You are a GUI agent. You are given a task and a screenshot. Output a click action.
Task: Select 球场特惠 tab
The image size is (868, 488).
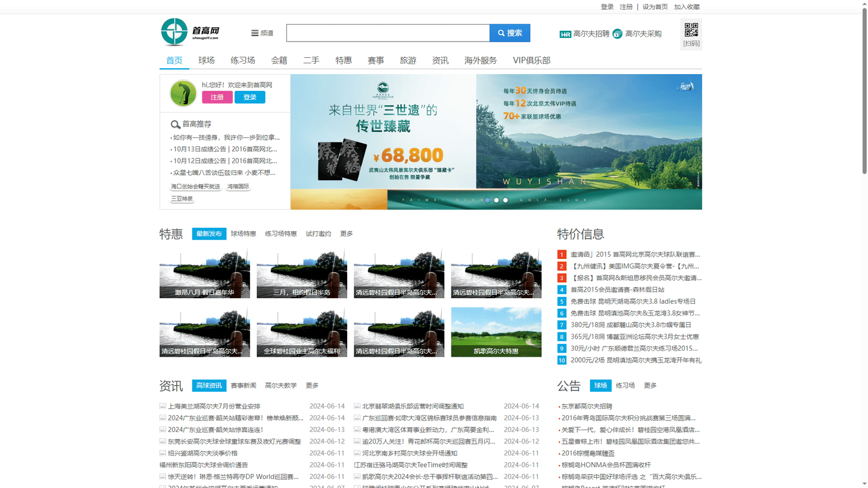tap(244, 234)
